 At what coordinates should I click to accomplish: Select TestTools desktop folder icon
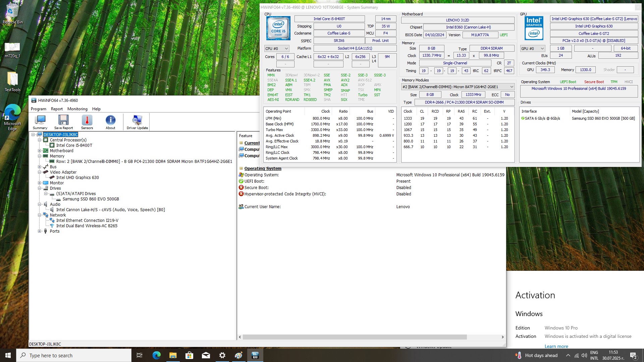click(13, 82)
